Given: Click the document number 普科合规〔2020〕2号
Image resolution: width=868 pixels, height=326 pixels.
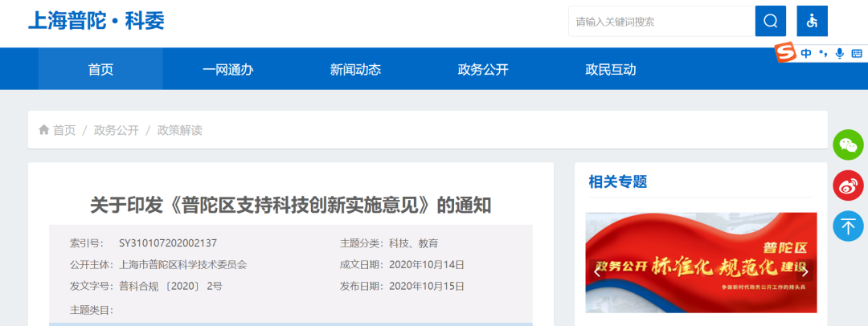Looking at the screenshot, I should coord(170,286).
